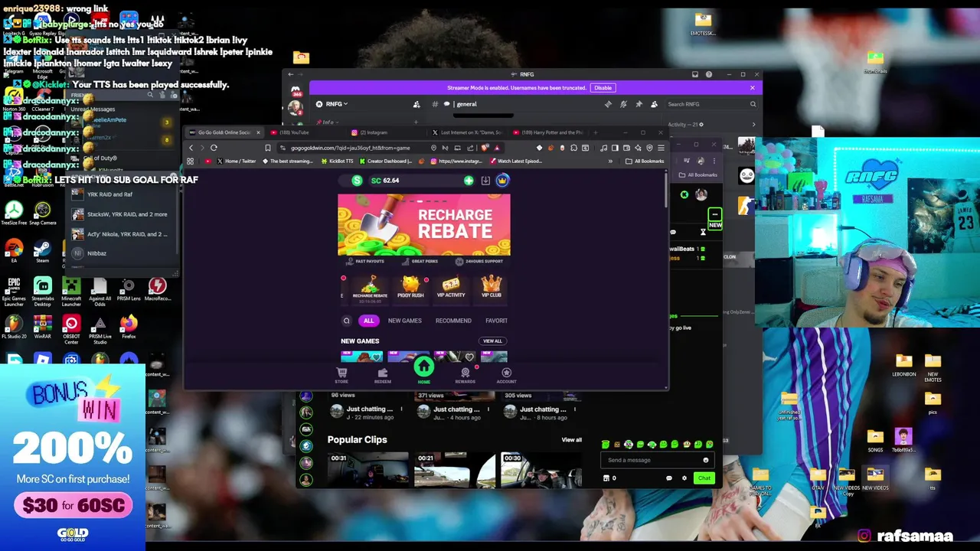Click View all for Popular Clips
This screenshot has width=980, height=551.
tap(572, 440)
